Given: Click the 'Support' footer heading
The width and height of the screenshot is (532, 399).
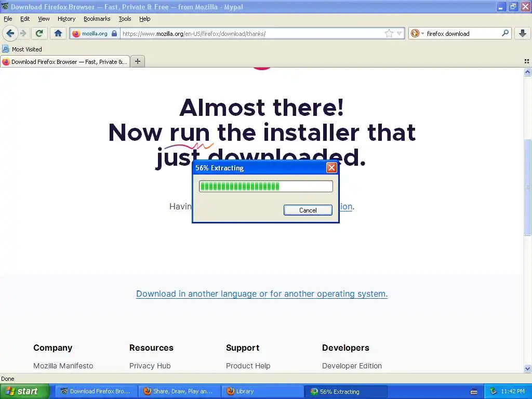Looking at the screenshot, I should coord(243,348).
